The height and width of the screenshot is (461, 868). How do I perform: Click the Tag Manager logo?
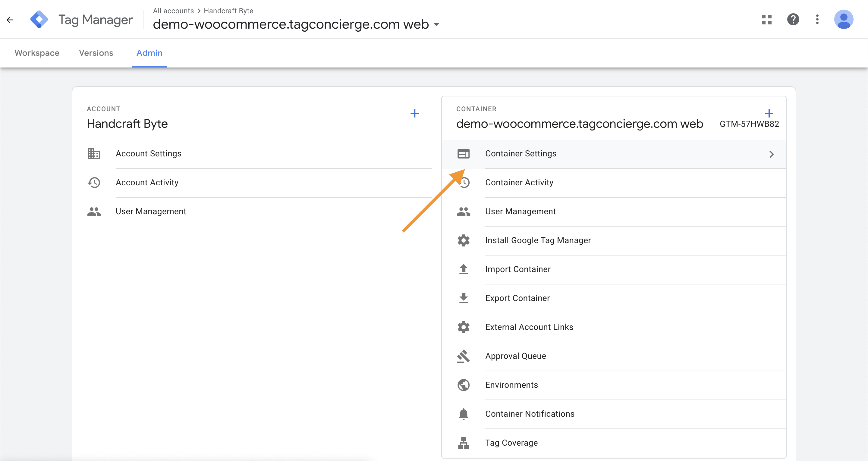point(39,20)
